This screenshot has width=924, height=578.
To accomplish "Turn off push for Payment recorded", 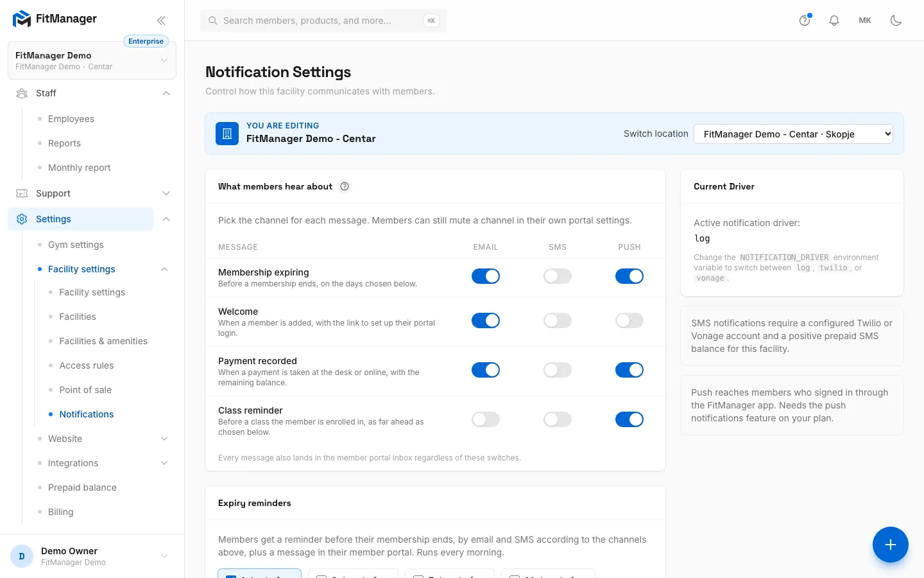I will pos(629,370).
